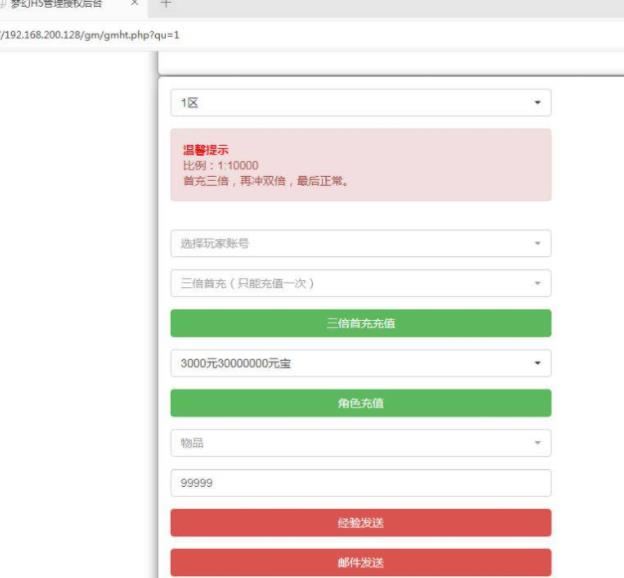Close the 梦幻H5管理授权后台 browser tab
The image size is (624, 578).
pyautogui.click(x=135, y=4)
